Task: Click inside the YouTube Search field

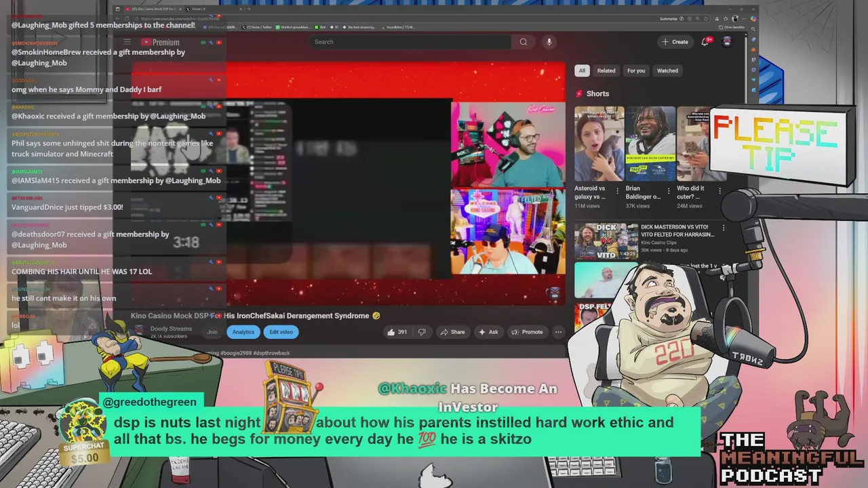Action: 410,42
